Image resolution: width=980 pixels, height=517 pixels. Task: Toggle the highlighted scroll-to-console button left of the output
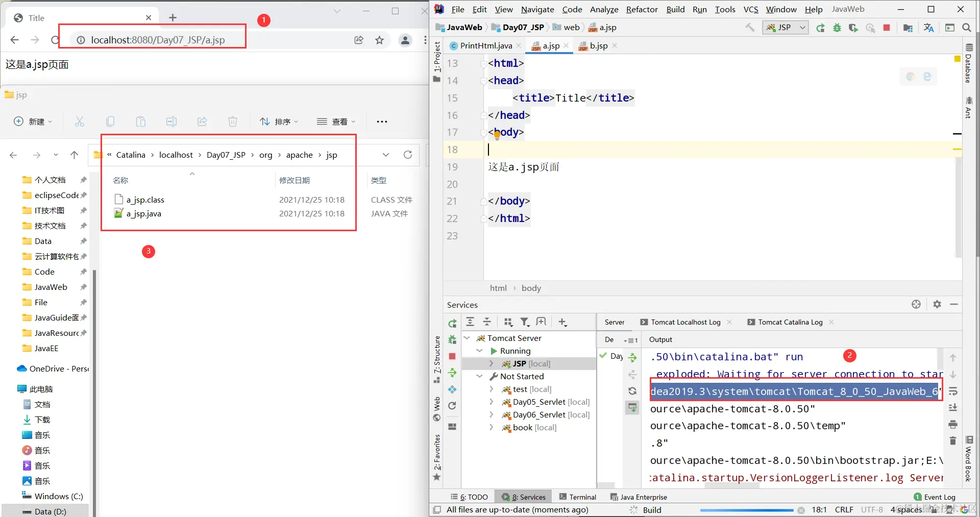[x=632, y=408]
